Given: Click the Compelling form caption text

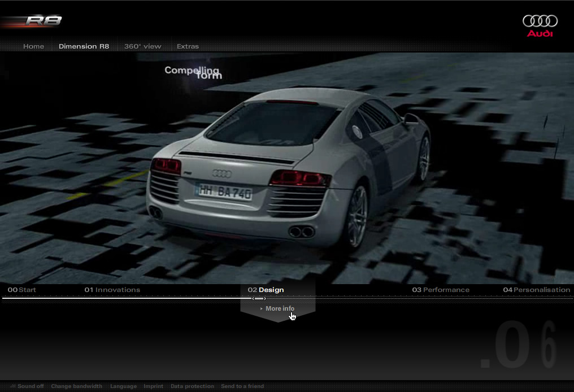Looking at the screenshot, I should coord(193,72).
